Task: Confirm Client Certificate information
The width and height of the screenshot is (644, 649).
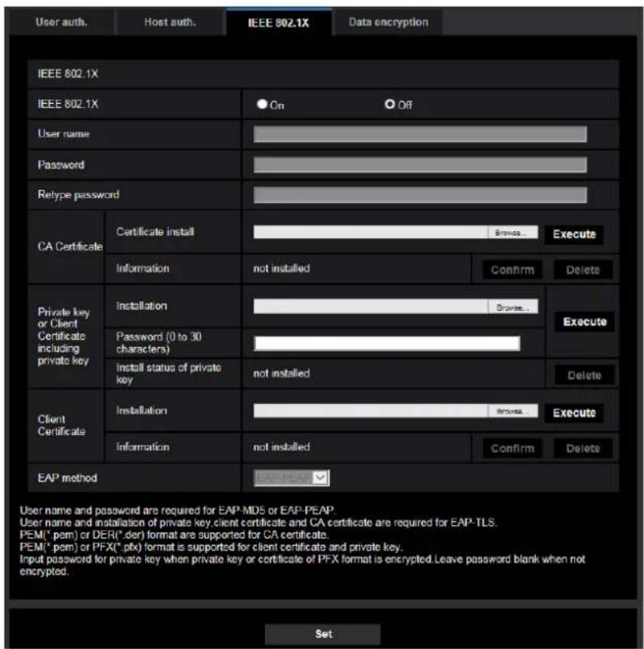Action: coord(512,448)
